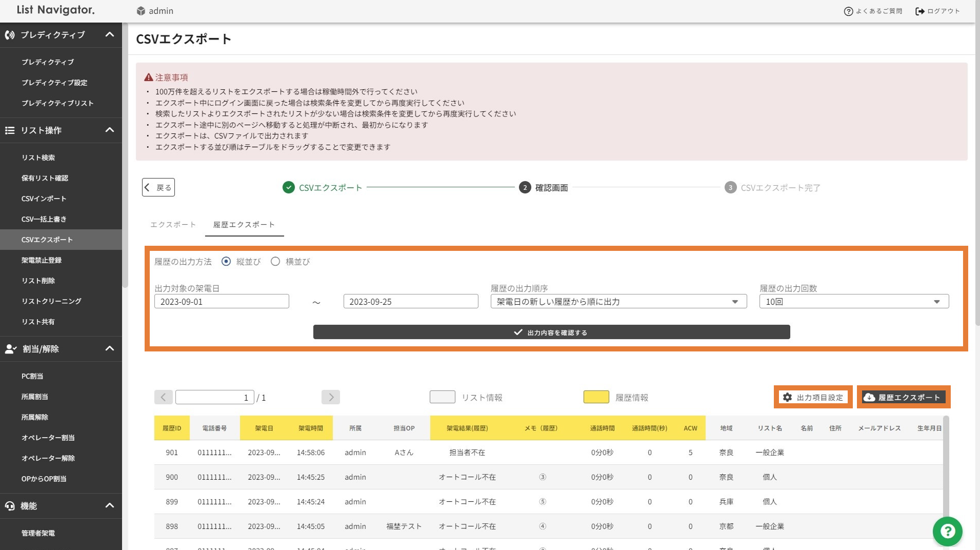980x550 pixels.
Task: Click the yellow 履歴情報 color swatch
Action: [596, 397]
